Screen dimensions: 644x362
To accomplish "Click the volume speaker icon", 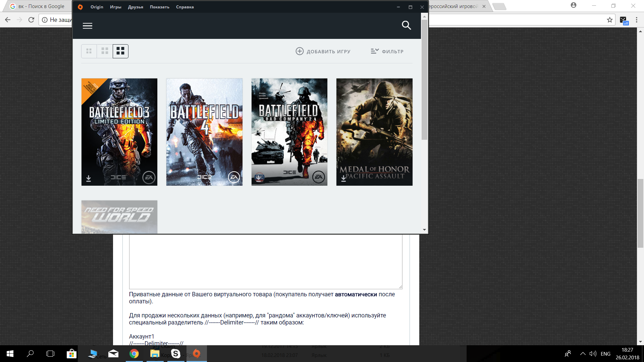I will pos(593,354).
